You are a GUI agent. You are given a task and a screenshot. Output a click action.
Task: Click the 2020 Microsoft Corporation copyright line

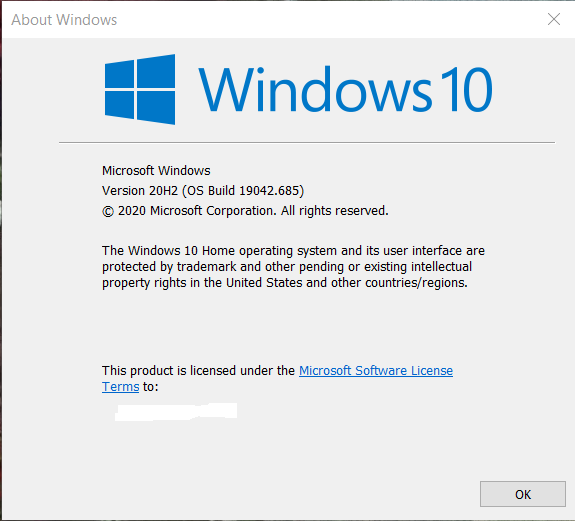click(245, 211)
